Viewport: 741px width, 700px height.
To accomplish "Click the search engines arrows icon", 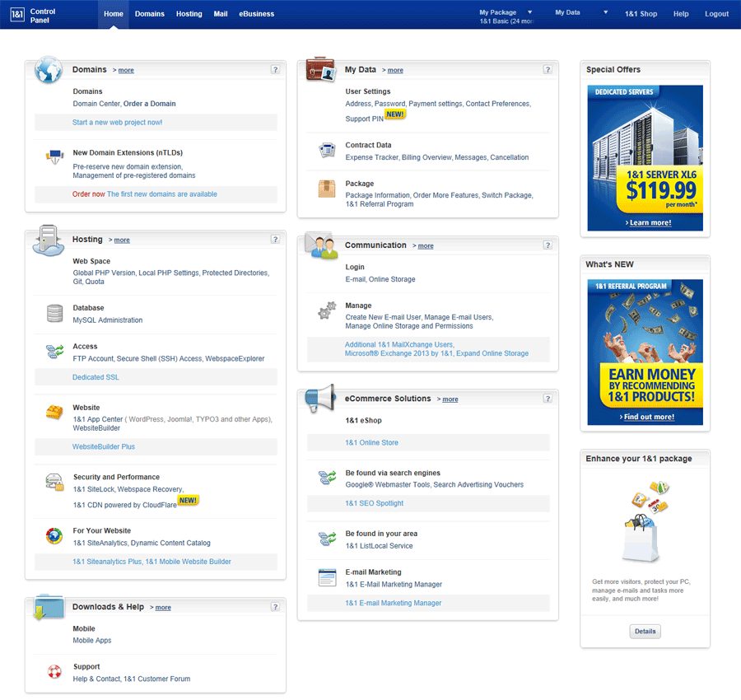I will [327, 478].
